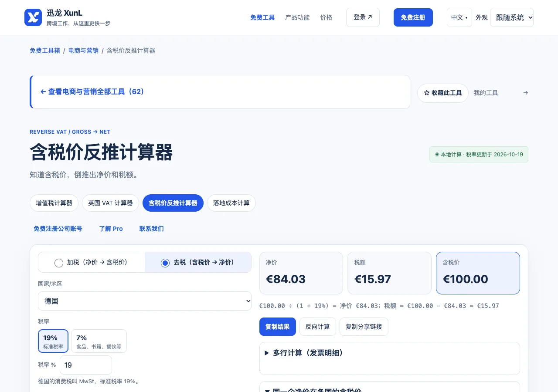Click the 德国的消费税叫 MwSt note
Image resolution: width=558 pixels, height=392 pixels.
[x=88, y=382]
